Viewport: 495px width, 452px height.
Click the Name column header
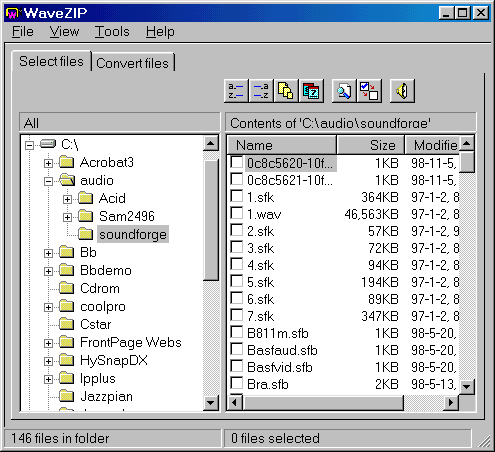(282, 145)
